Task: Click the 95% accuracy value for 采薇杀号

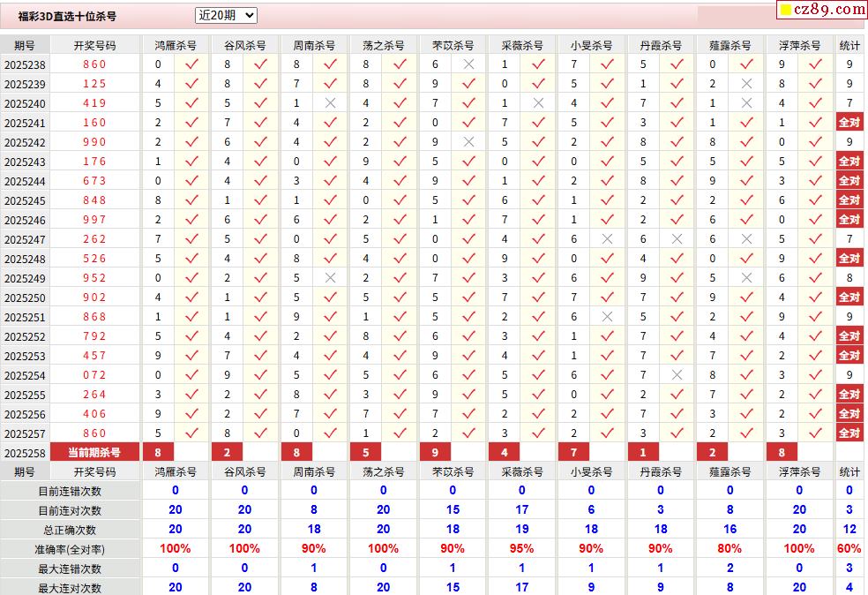Action: [522, 548]
